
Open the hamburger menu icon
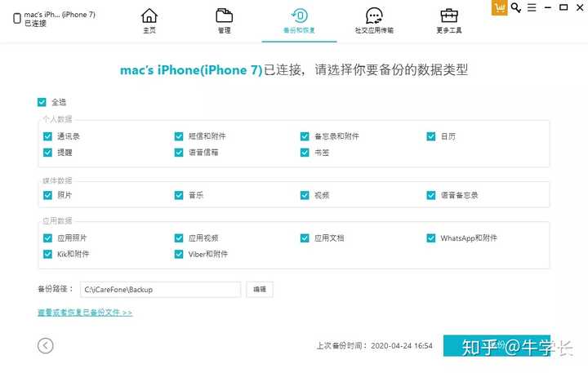(532, 7)
